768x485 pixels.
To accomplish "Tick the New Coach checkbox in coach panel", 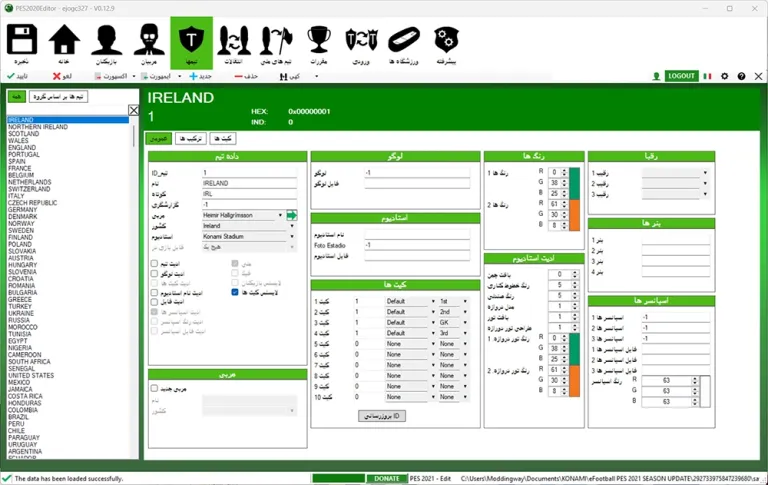I will point(154,388).
